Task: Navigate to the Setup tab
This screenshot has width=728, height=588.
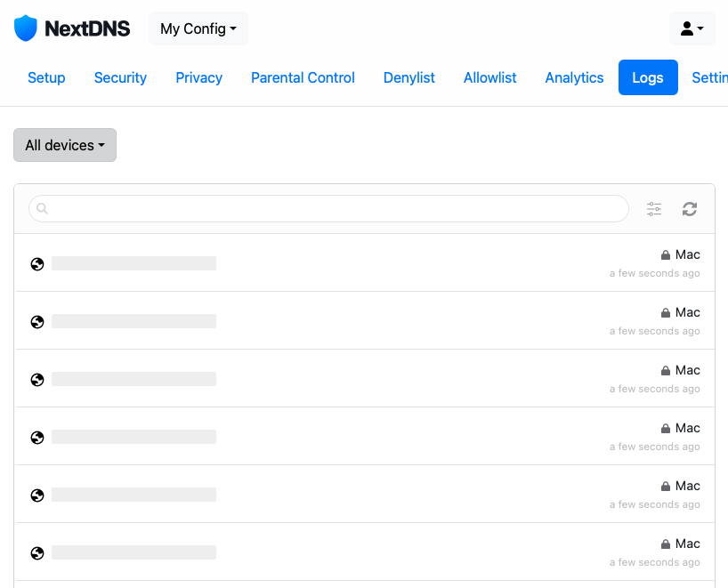Action: (x=46, y=77)
